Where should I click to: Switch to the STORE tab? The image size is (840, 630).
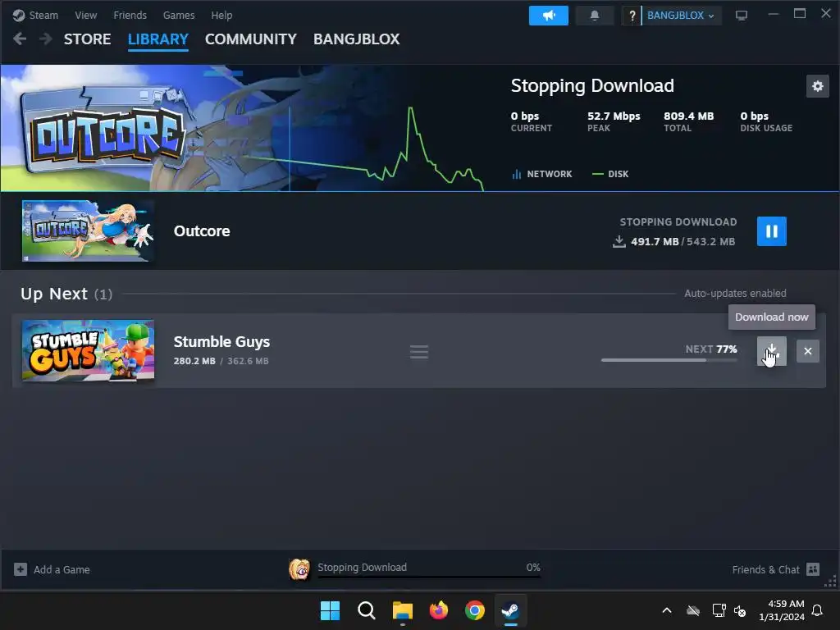pos(87,39)
